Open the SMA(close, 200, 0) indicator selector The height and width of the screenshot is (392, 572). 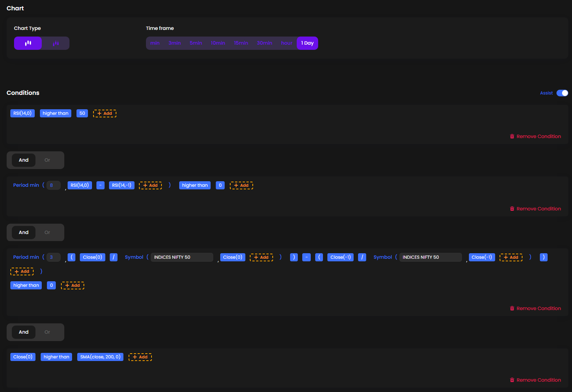(x=100, y=357)
